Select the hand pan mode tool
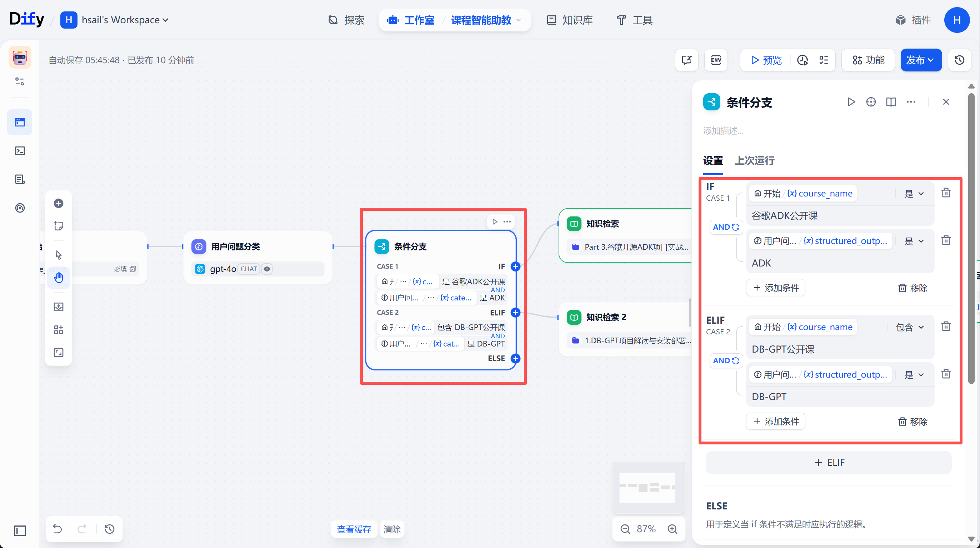The width and height of the screenshot is (980, 548). (x=58, y=278)
